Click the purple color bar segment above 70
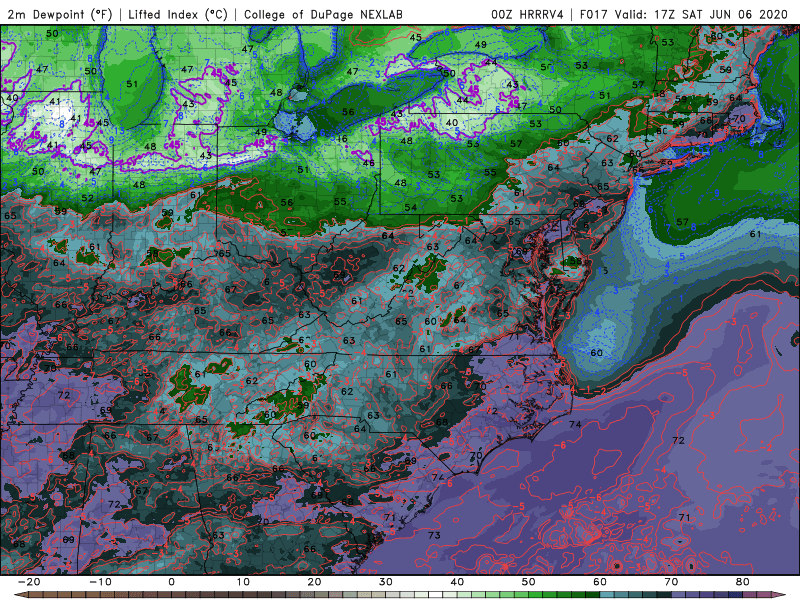The image size is (800, 600). coord(679,595)
